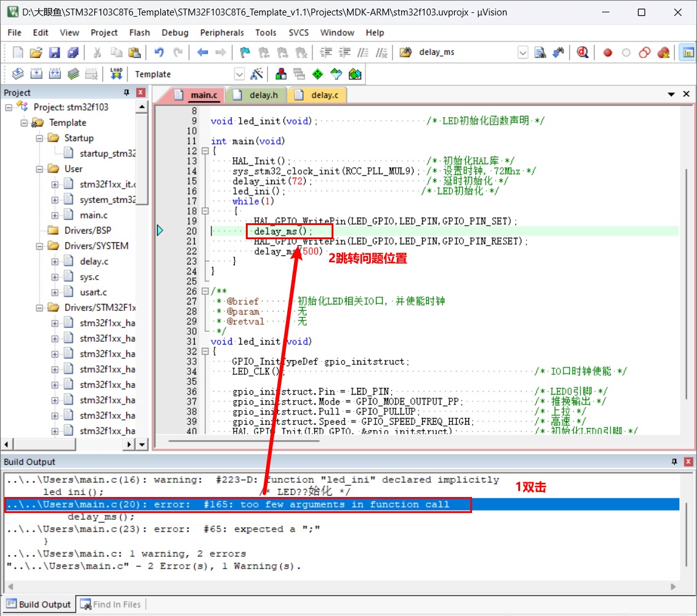Select the Drivers/BSP folder
The width and height of the screenshot is (697, 616).
pos(88,231)
